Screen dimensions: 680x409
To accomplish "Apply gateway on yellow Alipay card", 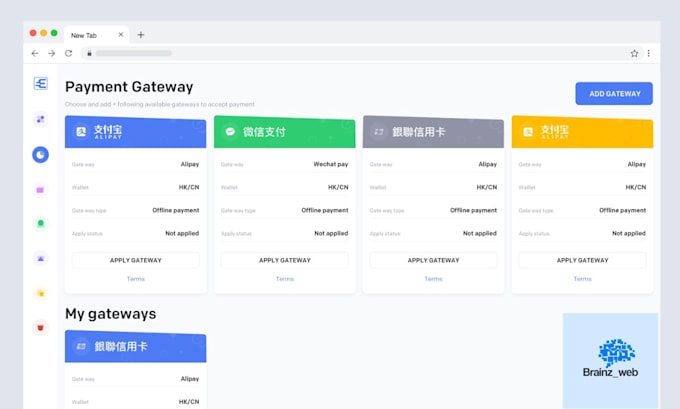I will click(x=582, y=260).
